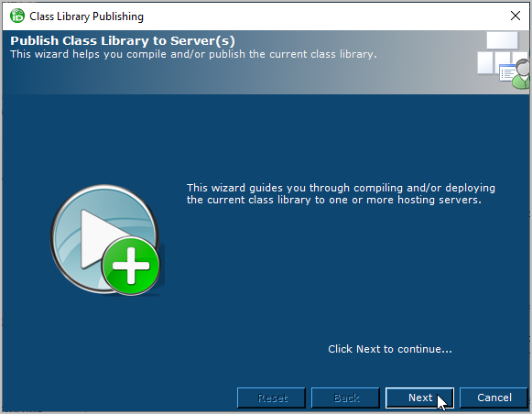Click the 'Class Library Publishing' title text
The image size is (532, 414).
(86, 16)
